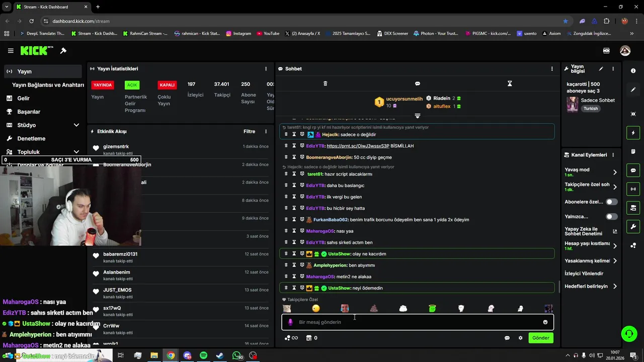Click the clear chat trash icon under Sohbet
This screenshot has height=362, width=644.
325,83
